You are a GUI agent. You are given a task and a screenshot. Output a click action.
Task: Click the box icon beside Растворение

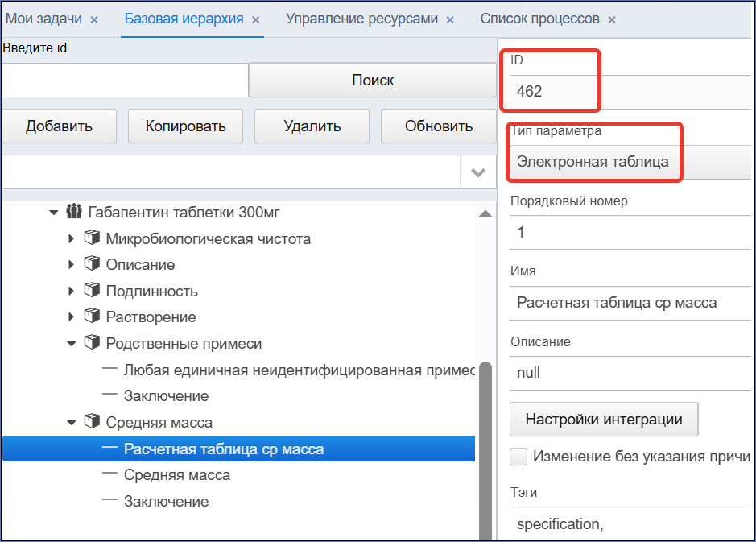[92, 317]
